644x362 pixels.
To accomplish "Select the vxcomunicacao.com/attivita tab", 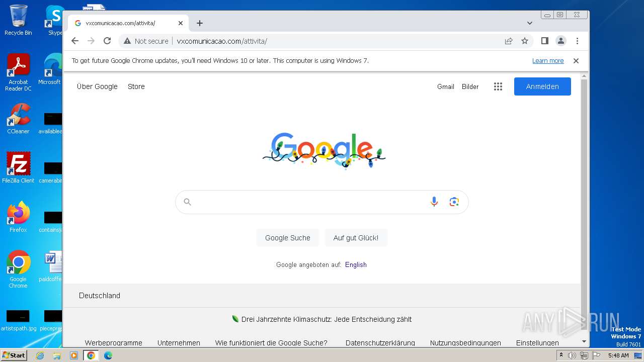I will pyautogui.click(x=128, y=23).
